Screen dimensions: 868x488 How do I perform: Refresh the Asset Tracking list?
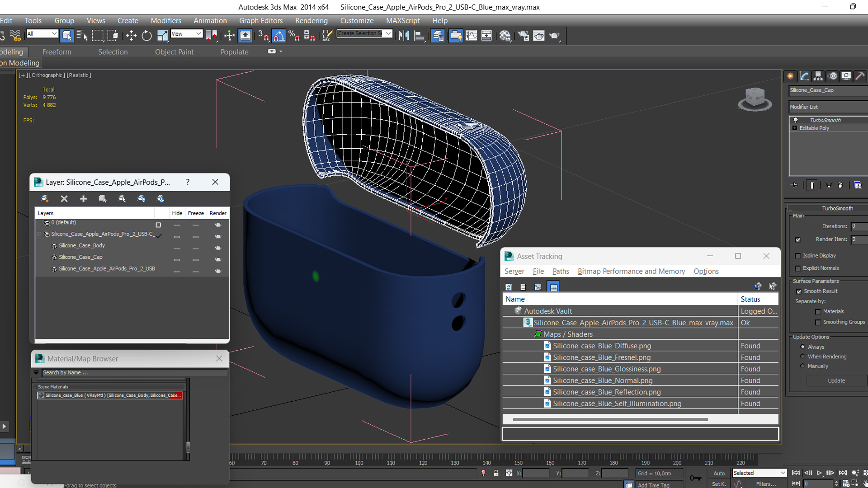tap(509, 287)
